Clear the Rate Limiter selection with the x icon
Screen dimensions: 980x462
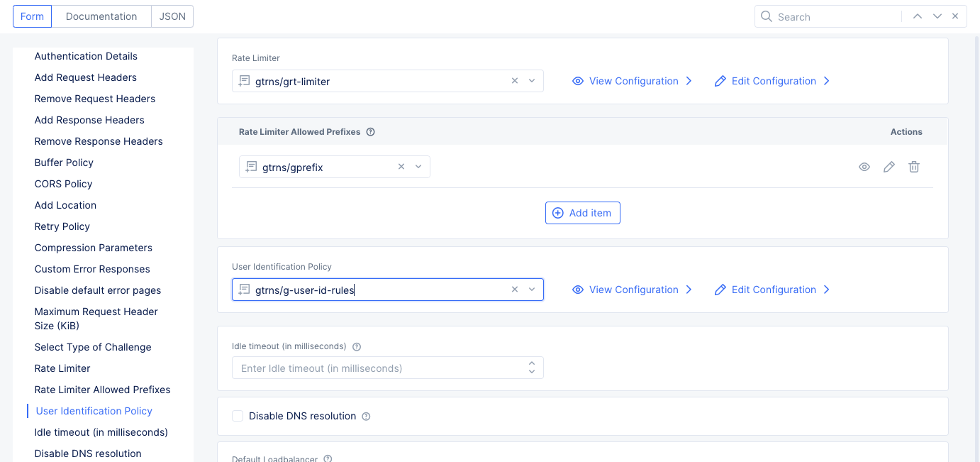point(515,81)
